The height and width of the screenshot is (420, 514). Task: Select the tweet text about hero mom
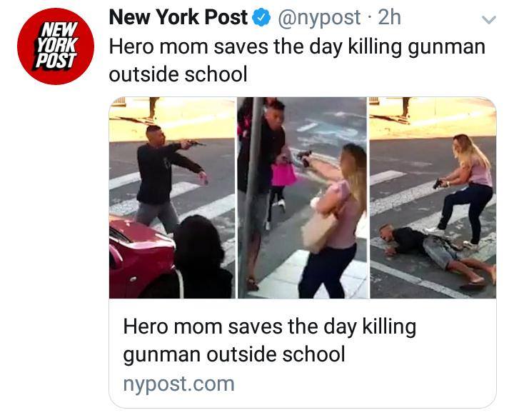pyautogui.click(x=297, y=60)
